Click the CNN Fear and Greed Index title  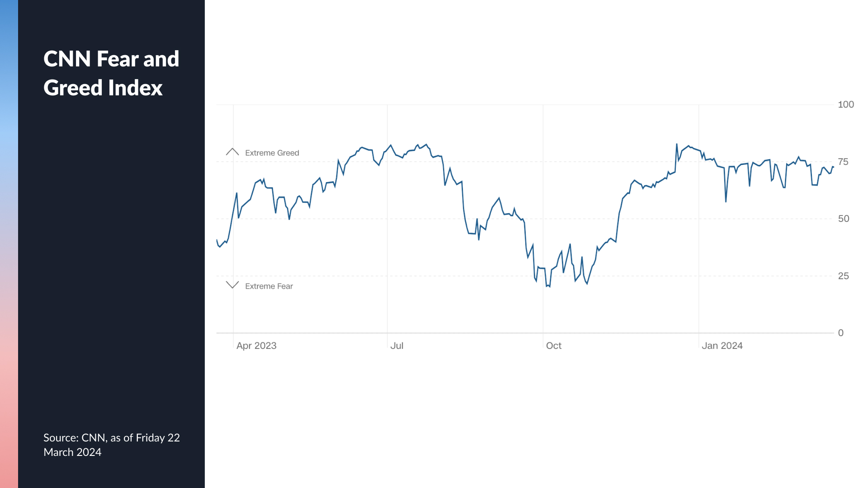click(x=111, y=73)
